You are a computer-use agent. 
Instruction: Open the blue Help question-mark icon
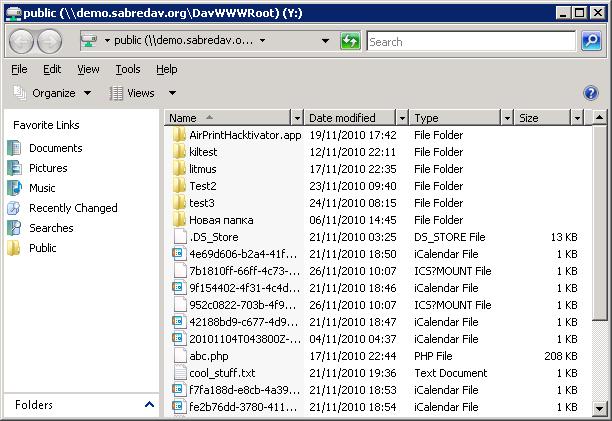591,93
